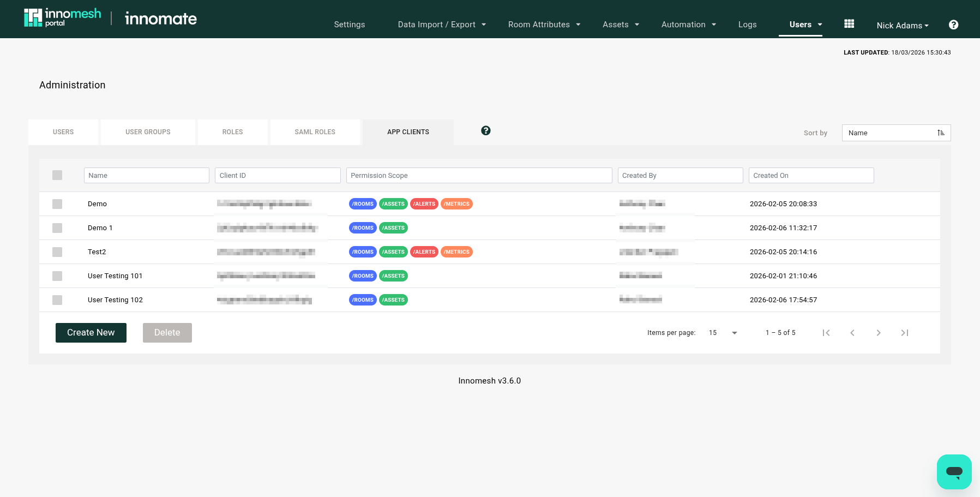Viewport: 980px width, 497px height.
Task: Click the /METRICS scope tag on Demo row
Action: point(456,204)
